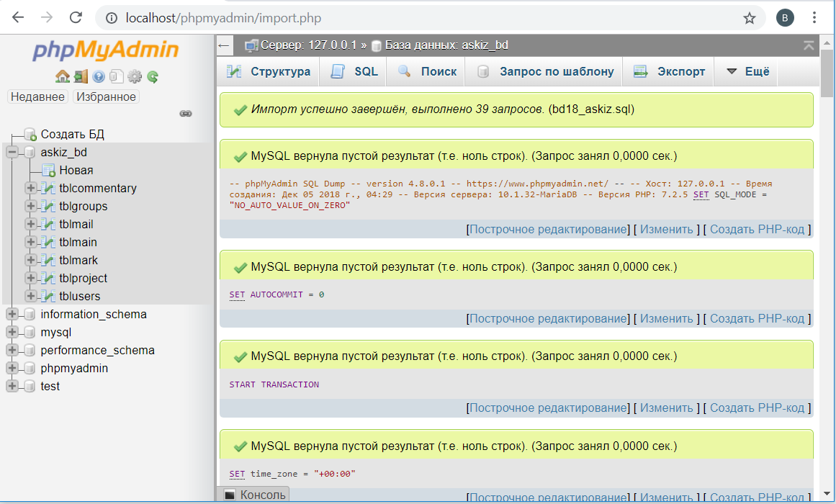Select the tblproject table name
The width and height of the screenshot is (836, 504).
(x=84, y=279)
